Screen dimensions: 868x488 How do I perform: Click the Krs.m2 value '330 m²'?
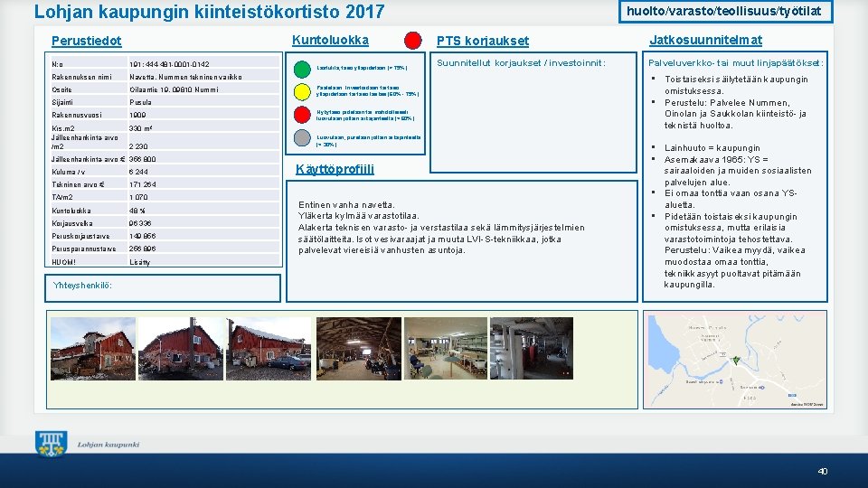[141, 128]
